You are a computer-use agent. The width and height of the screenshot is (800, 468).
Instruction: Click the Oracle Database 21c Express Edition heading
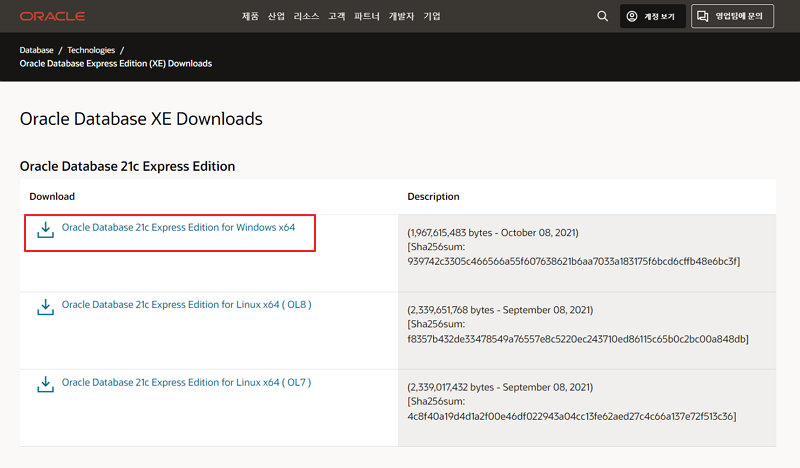pyautogui.click(x=127, y=166)
